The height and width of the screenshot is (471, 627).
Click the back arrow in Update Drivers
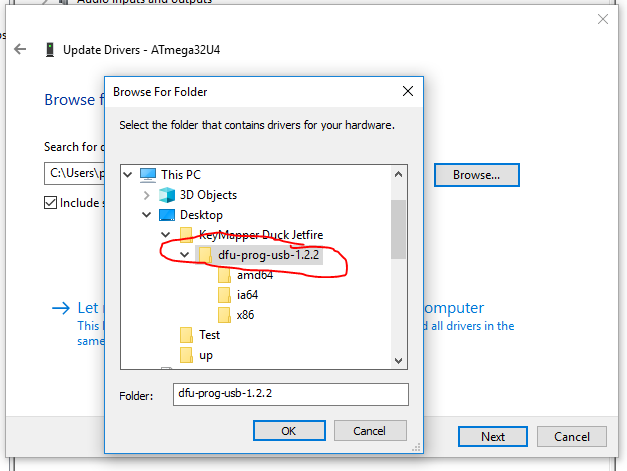[x=20, y=48]
